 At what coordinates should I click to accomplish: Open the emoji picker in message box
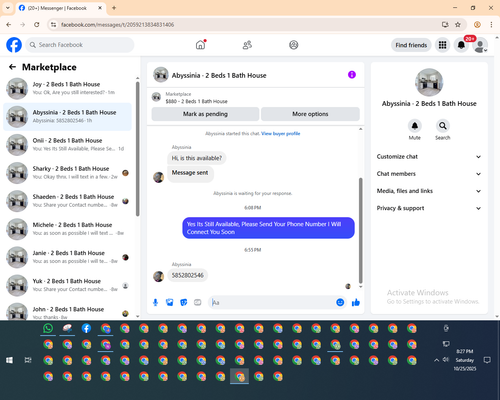click(x=340, y=302)
